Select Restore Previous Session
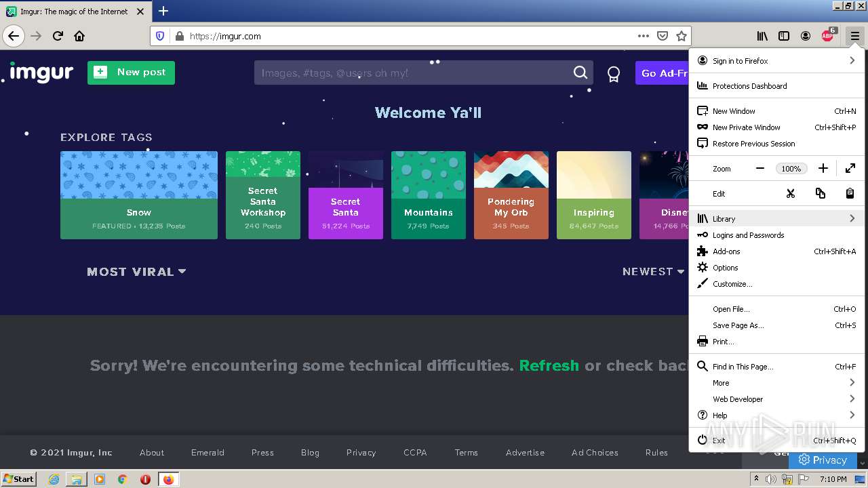Viewport: 868px width, 488px height. coord(777,144)
